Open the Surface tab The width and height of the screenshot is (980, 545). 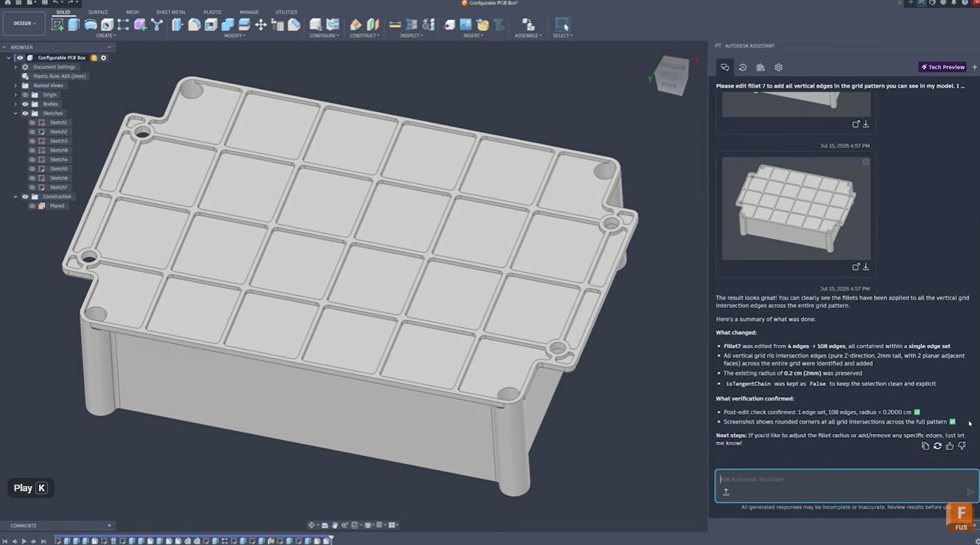point(98,12)
